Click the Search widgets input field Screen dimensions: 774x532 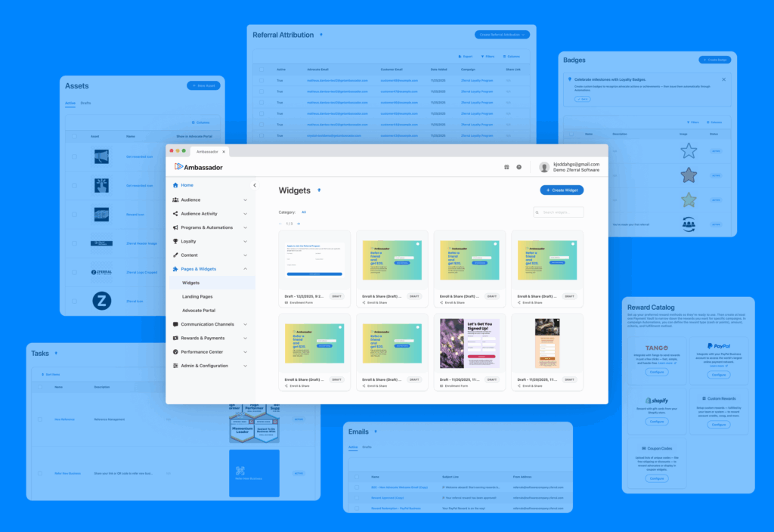pyautogui.click(x=562, y=212)
